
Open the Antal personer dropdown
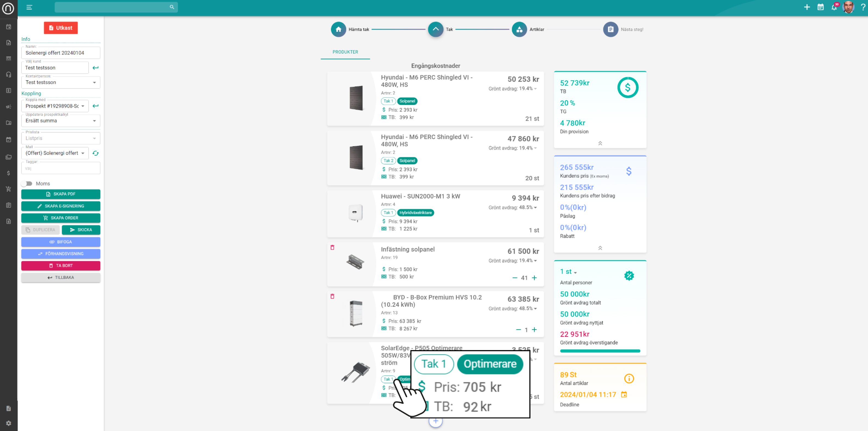(569, 272)
